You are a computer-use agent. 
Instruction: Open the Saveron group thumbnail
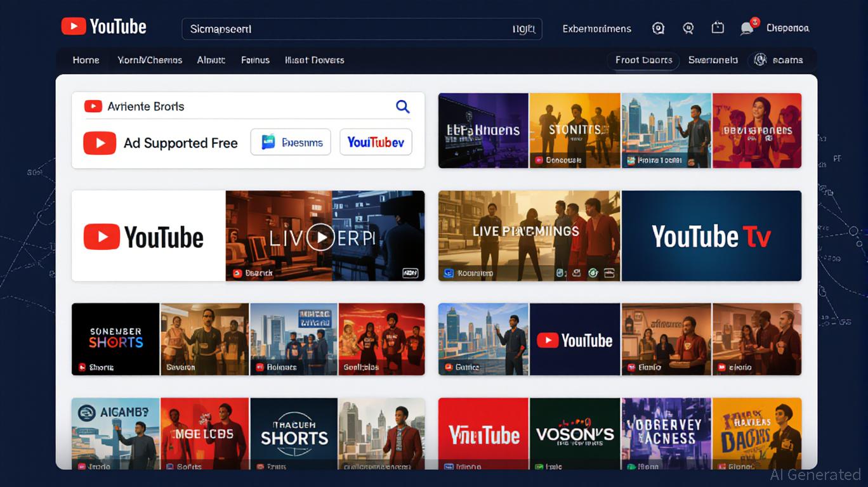205,339
